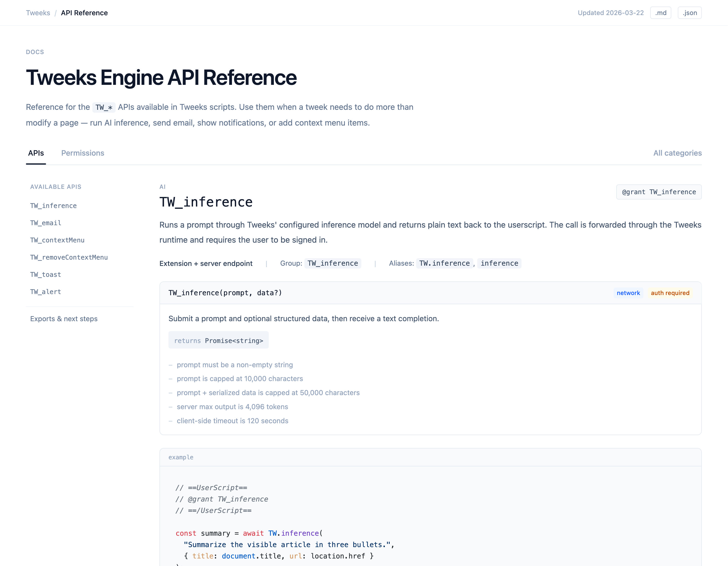Switch to the APIs tab

click(36, 153)
